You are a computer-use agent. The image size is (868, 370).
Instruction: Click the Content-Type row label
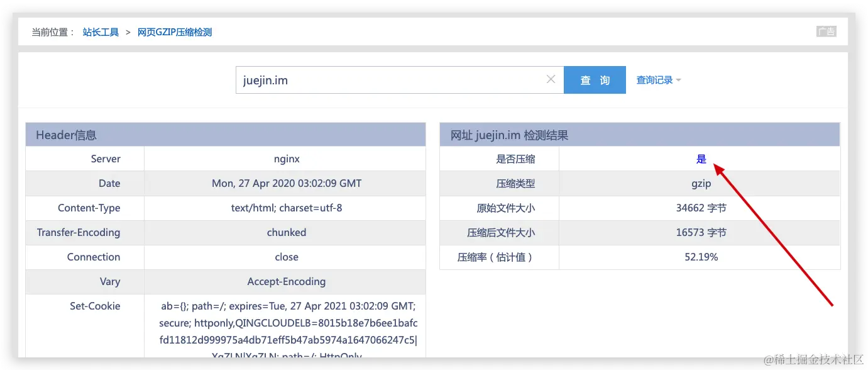(89, 208)
